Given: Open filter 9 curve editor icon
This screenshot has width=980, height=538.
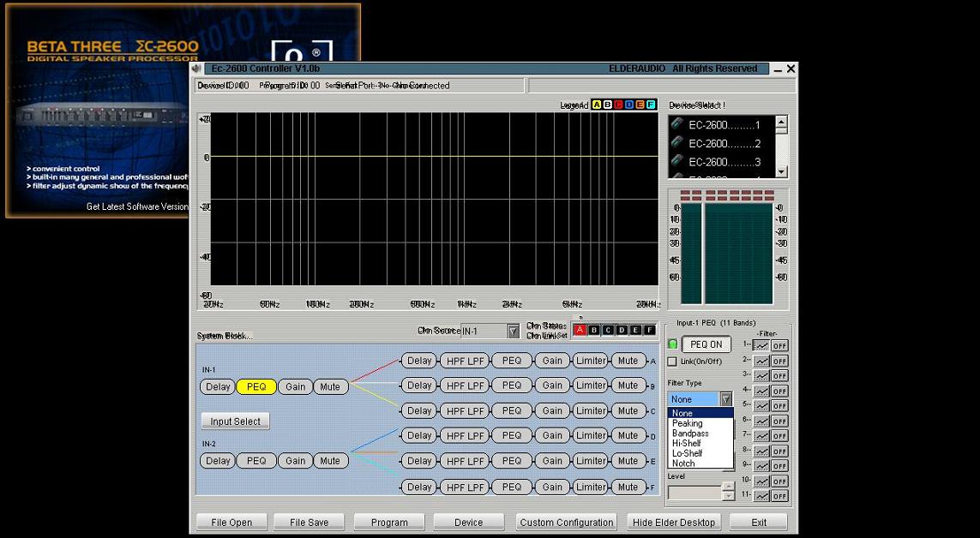Looking at the screenshot, I should (x=761, y=466).
